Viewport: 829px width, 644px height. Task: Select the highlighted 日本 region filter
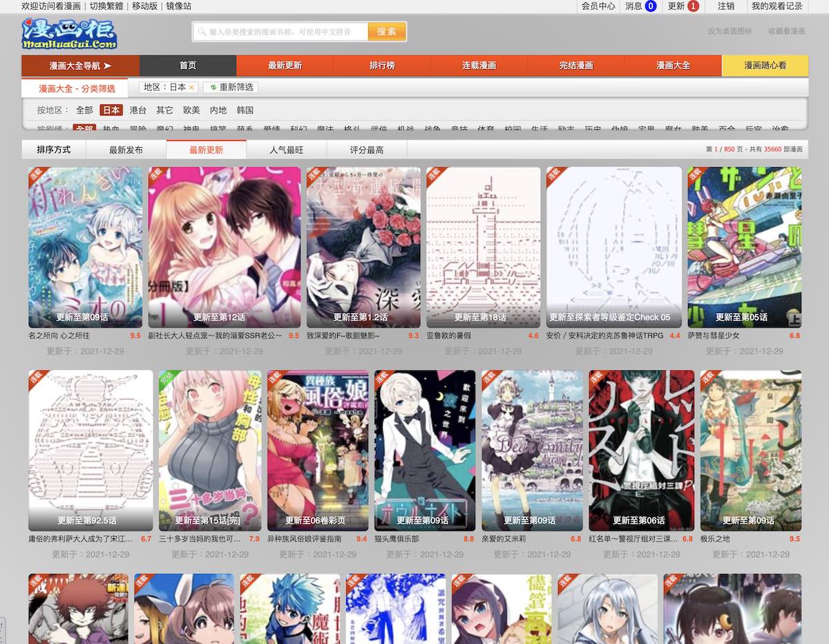pos(111,110)
